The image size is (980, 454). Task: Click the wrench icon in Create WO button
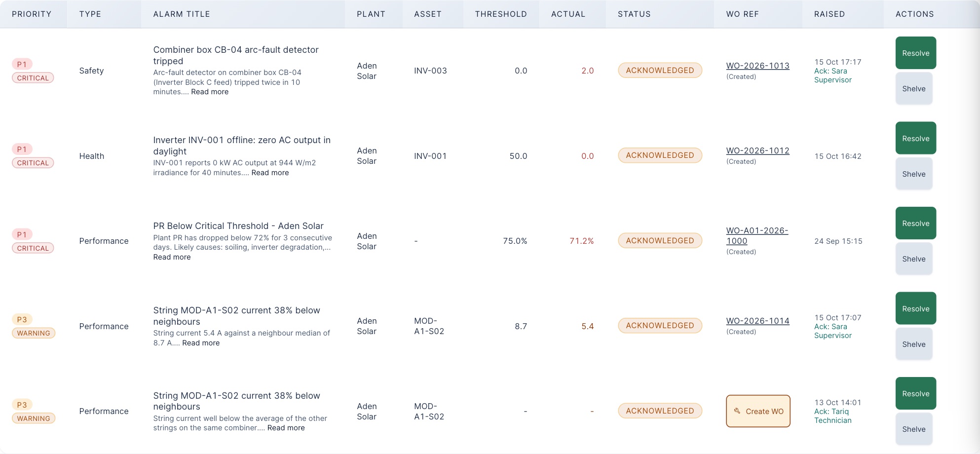737,411
